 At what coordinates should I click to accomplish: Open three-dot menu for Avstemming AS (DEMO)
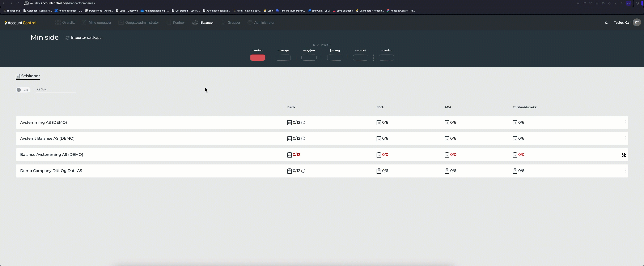[x=626, y=122]
